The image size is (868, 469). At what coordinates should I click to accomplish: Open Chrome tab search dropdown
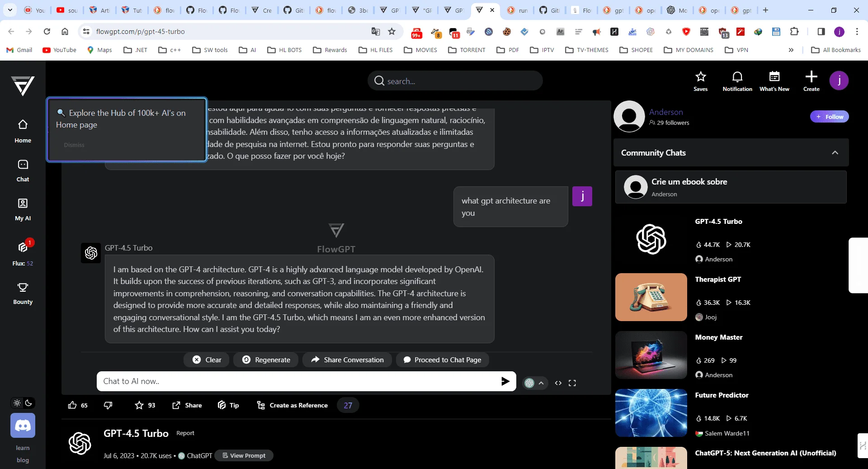click(x=10, y=9)
